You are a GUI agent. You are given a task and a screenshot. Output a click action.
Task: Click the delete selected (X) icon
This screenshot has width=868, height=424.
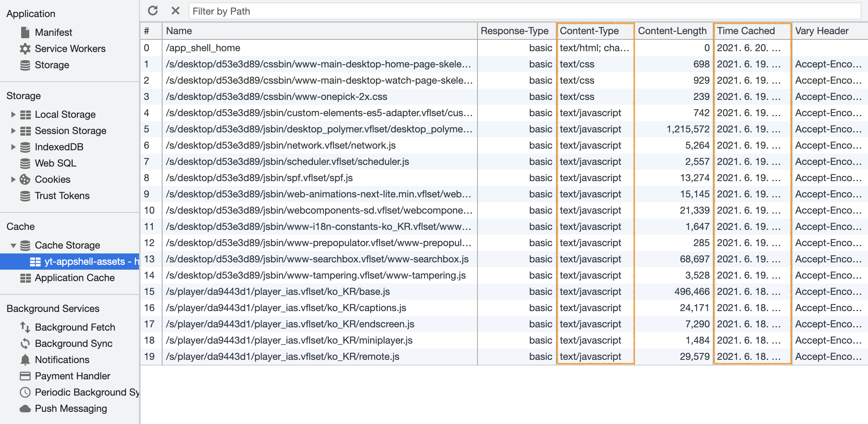(176, 11)
